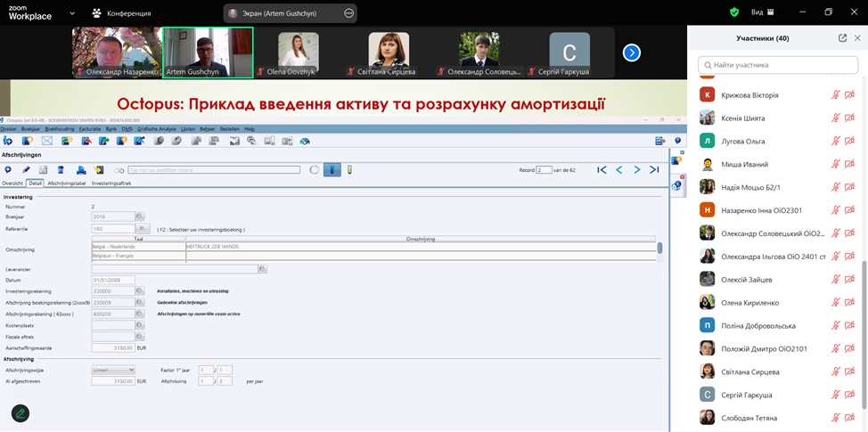The width and height of the screenshot is (868, 432).
Task: Jump to last record arrow
Action: (x=654, y=170)
